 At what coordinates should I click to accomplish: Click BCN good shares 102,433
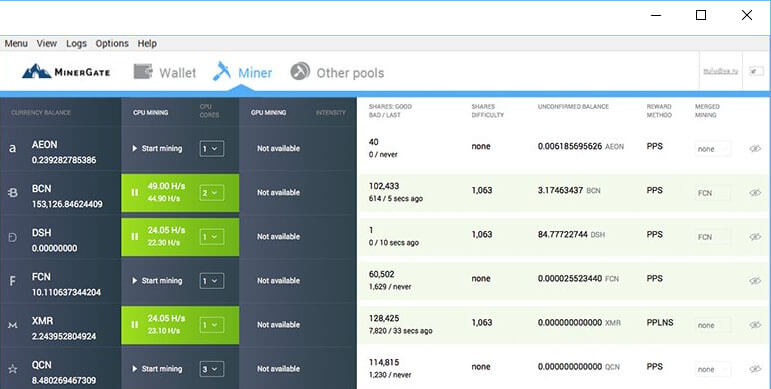click(384, 186)
